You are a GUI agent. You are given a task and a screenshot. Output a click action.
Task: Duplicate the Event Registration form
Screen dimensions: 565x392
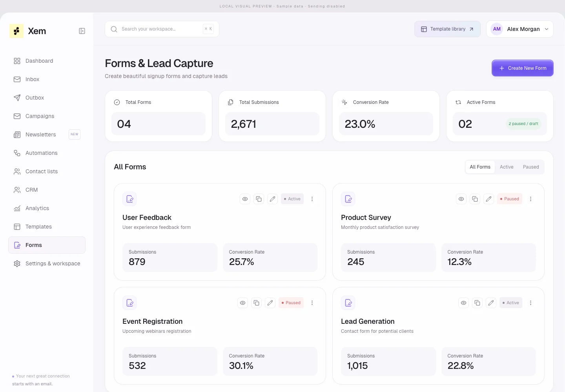[257, 303]
